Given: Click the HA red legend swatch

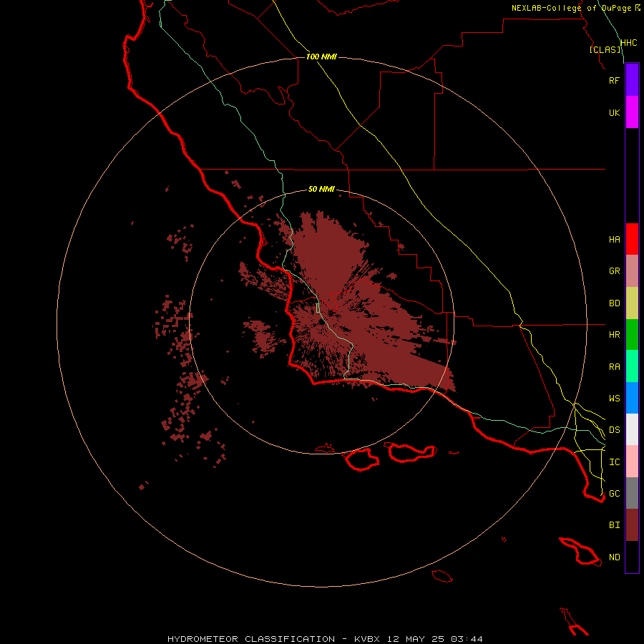Looking at the screenshot, I should (x=632, y=239).
